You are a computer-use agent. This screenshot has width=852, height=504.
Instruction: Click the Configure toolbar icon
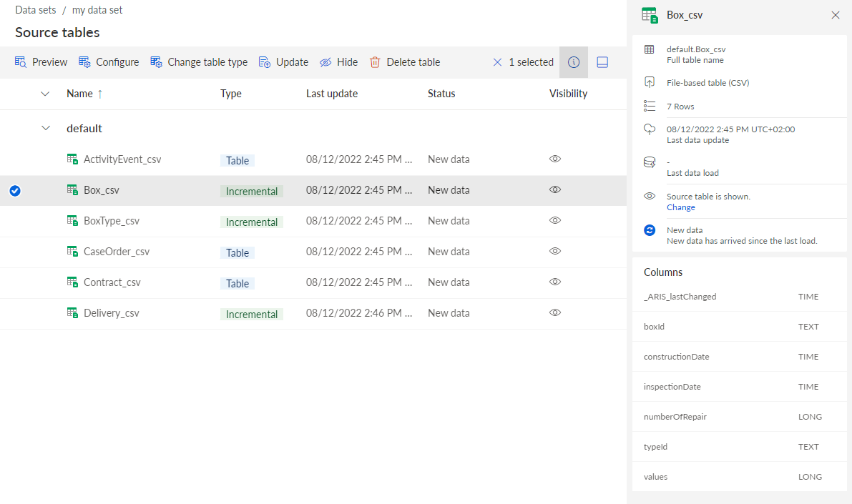(84, 62)
